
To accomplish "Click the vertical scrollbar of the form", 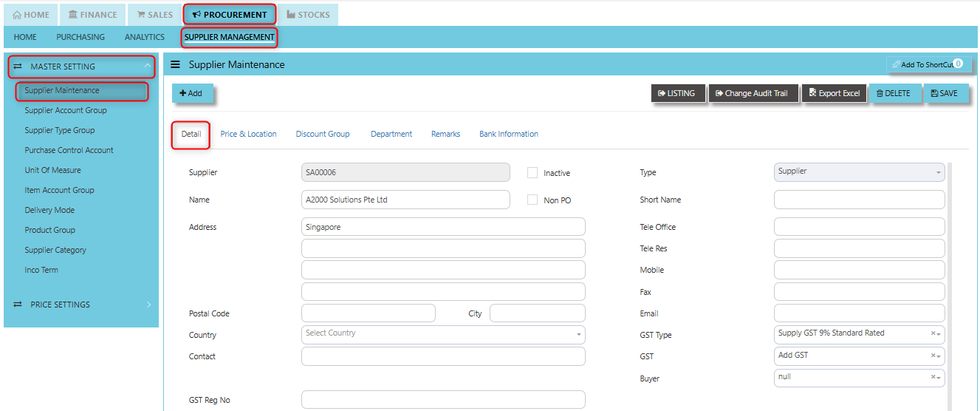I will click(949, 285).
